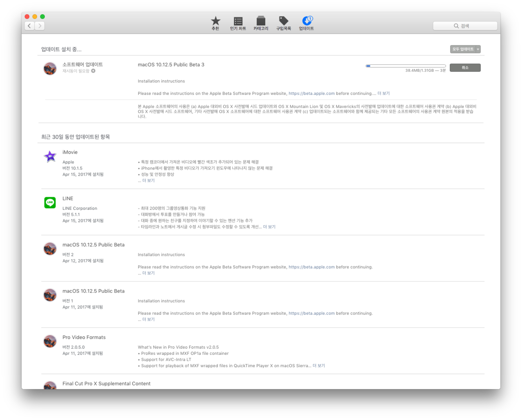522x420 pixels.
Task: Click macOS 10.12.5 Public Beta version 1 icon
Action: click(50, 295)
